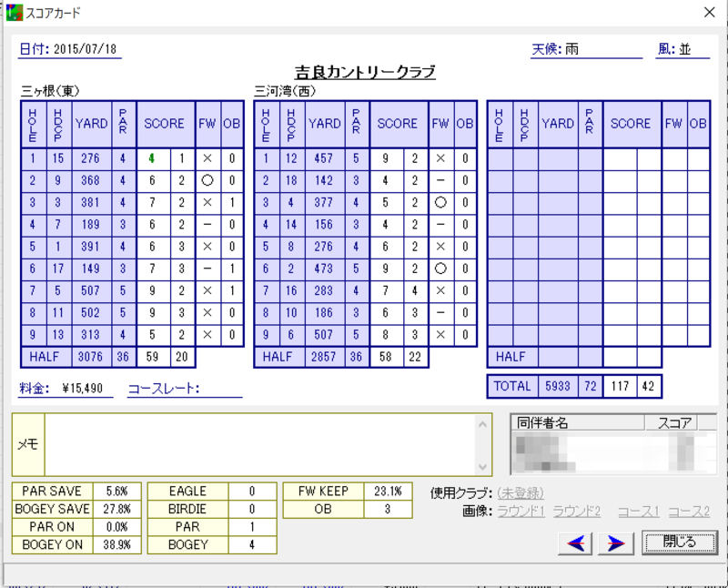Click the 吉良カントリークラブ course title
This screenshot has height=588, width=728.
click(x=365, y=72)
